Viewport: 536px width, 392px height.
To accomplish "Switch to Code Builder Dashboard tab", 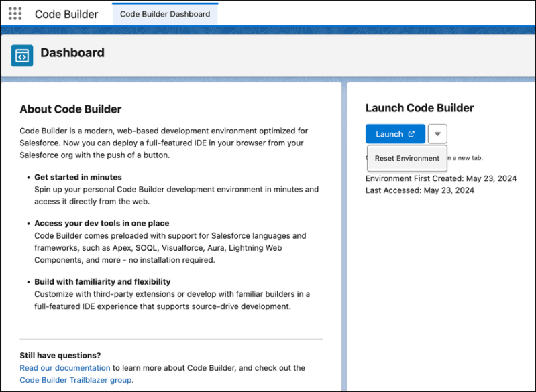I will point(165,14).
